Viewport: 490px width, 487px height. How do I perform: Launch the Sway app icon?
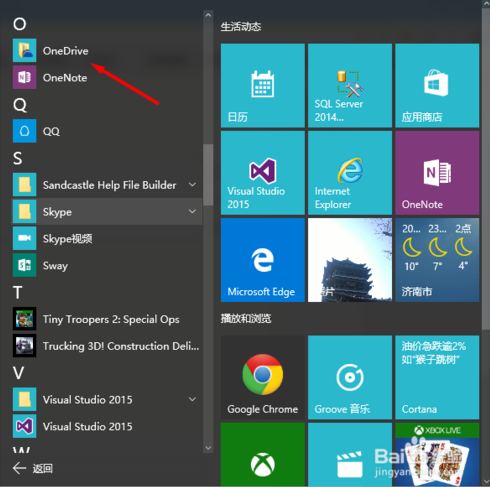pos(24,265)
